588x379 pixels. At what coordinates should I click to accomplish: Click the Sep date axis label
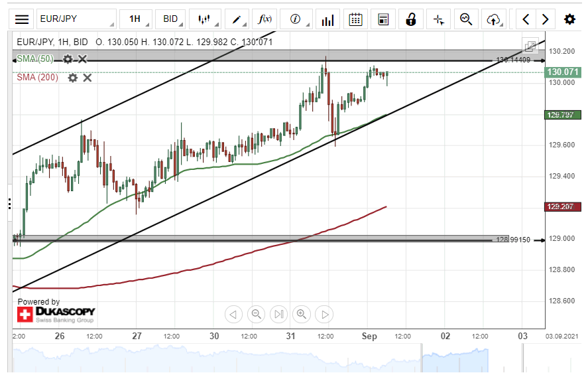[x=369, y=336]
